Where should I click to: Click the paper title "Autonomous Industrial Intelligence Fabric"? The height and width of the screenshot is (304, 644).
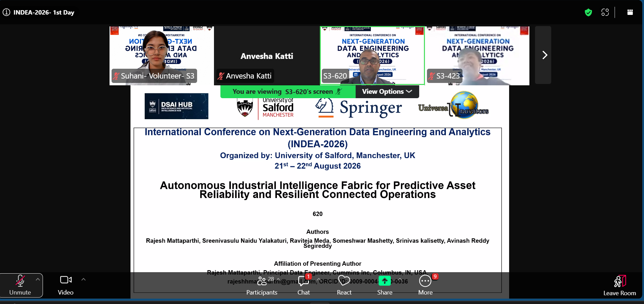click(x=317, y=190)
